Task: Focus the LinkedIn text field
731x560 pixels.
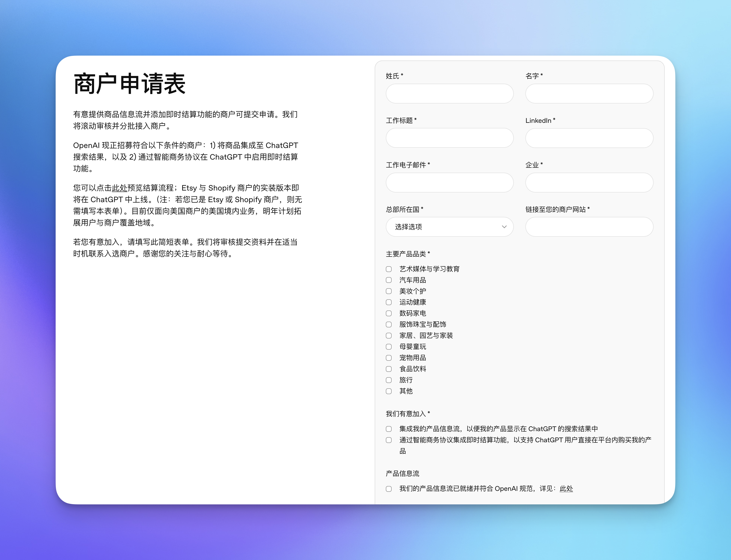Action: coord(589,138)
